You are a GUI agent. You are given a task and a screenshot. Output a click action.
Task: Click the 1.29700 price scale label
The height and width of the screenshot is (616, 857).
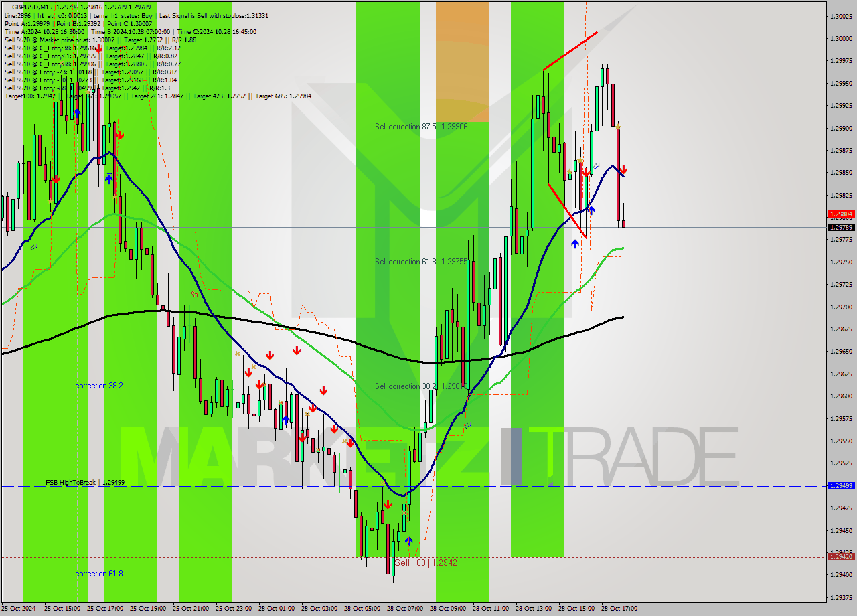coord(841,307)
